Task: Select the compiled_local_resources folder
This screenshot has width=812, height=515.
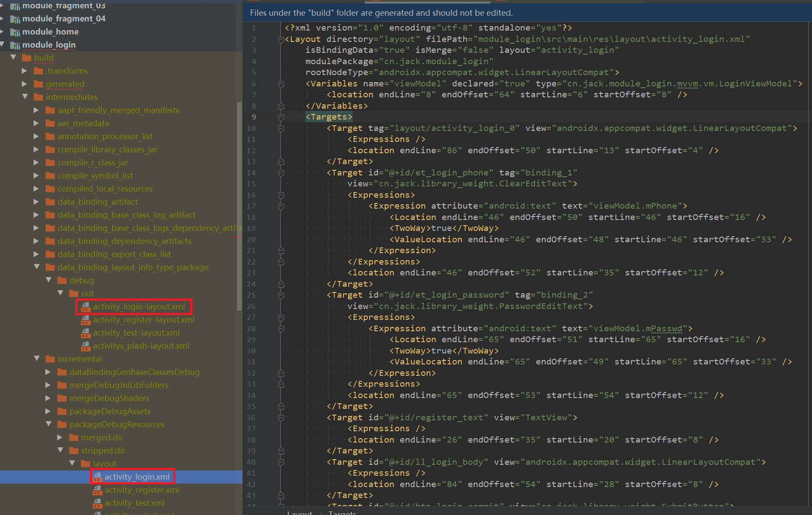Action: click(105, 189)
